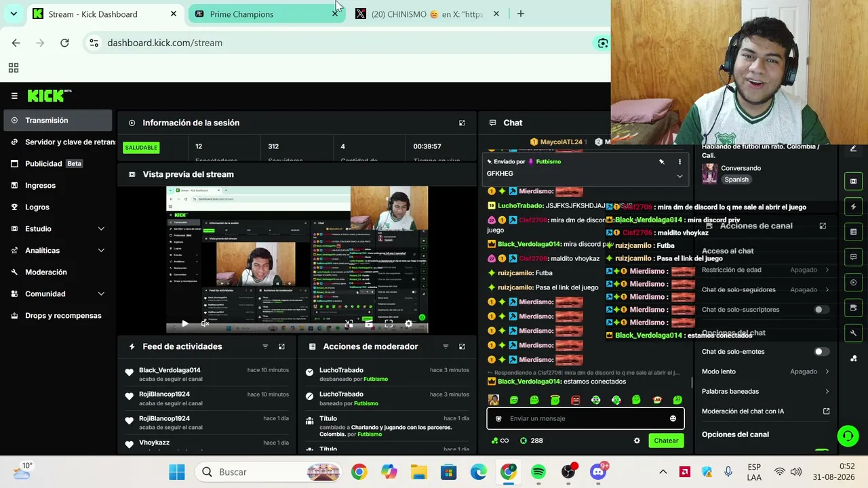Viewport: 868px width, 488px height.
Task: Switch to the CHINISMO X tab
Action: tap(428, 14)
